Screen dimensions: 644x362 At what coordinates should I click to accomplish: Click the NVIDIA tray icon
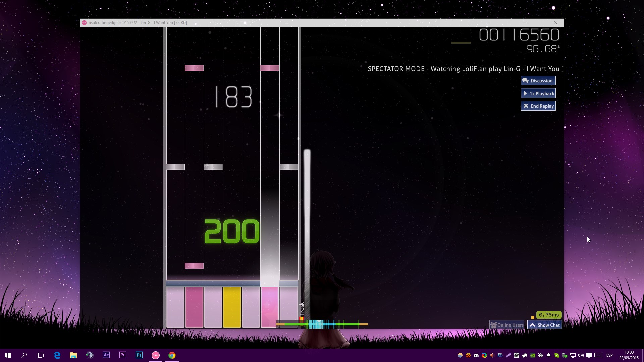tap(533, 355)
